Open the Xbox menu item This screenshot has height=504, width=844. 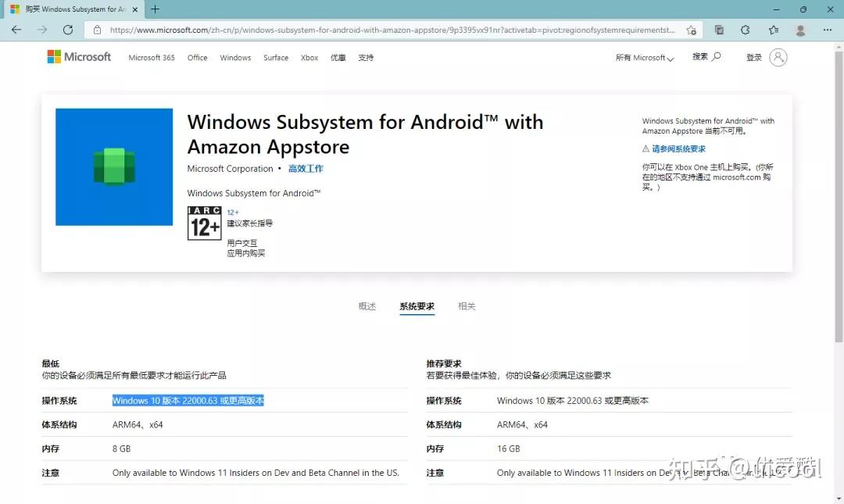coord(309,57)
